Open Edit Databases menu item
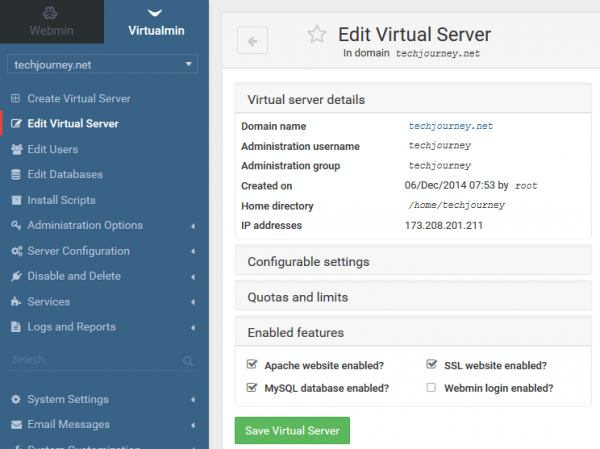Image resolution: width=600 pixels, height=449 pixels. pos(65,175)
